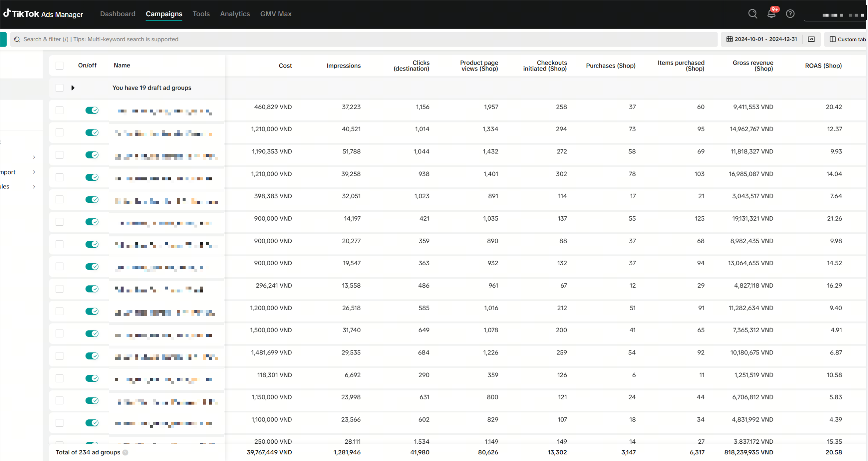
Task: Click the info icon beside Total of 234 ad groups
Action: pos(125,453)
